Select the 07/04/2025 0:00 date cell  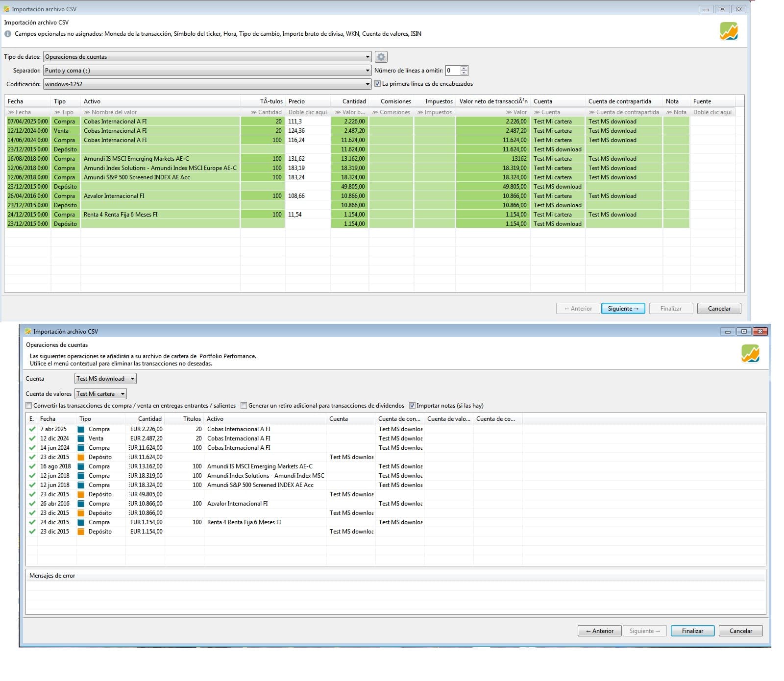click(27, 122)
